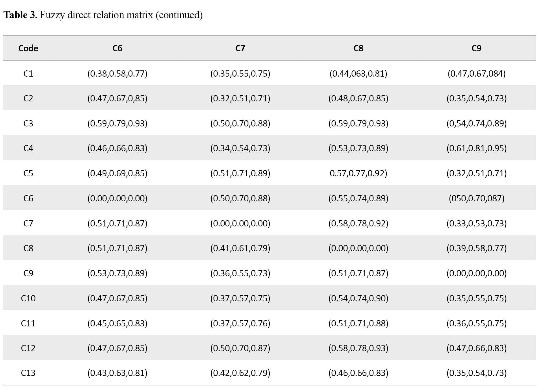This screenshot has width=553, height=392.
Task: Select the C6 column header
Action: point(117,48)
